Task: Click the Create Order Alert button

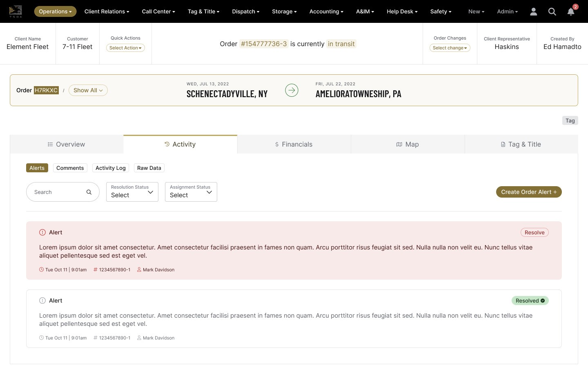Action: point(529,192)
